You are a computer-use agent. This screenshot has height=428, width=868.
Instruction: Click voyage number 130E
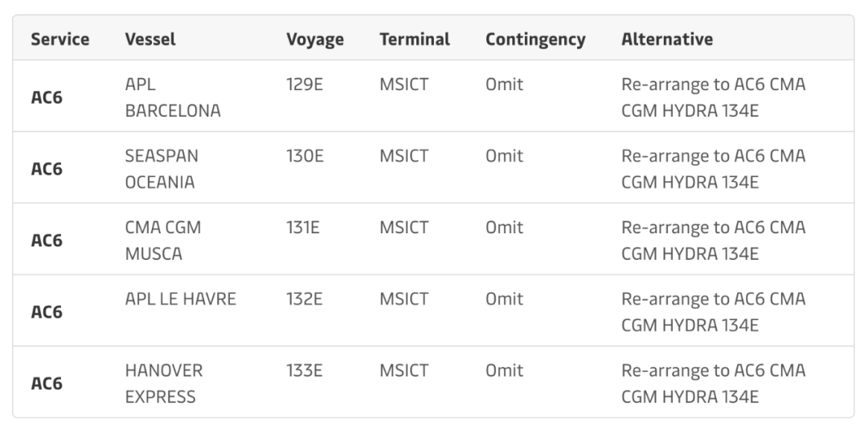click(305, 155)
